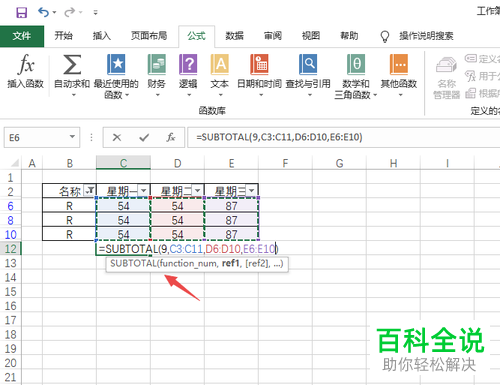Click cell E10 containing 87
The image size is (500, 385).
[231, 234]
